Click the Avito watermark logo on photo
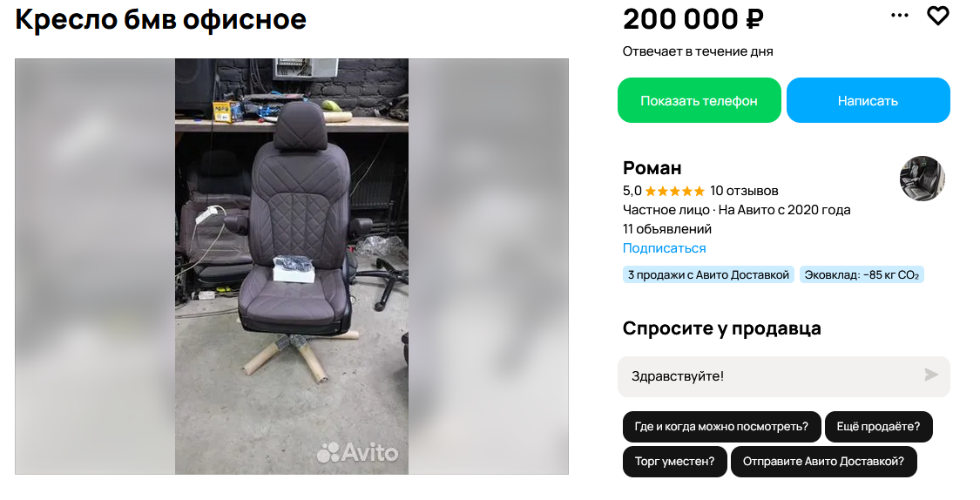Viewport: 980px width, 500px height. tap(357, 452)
